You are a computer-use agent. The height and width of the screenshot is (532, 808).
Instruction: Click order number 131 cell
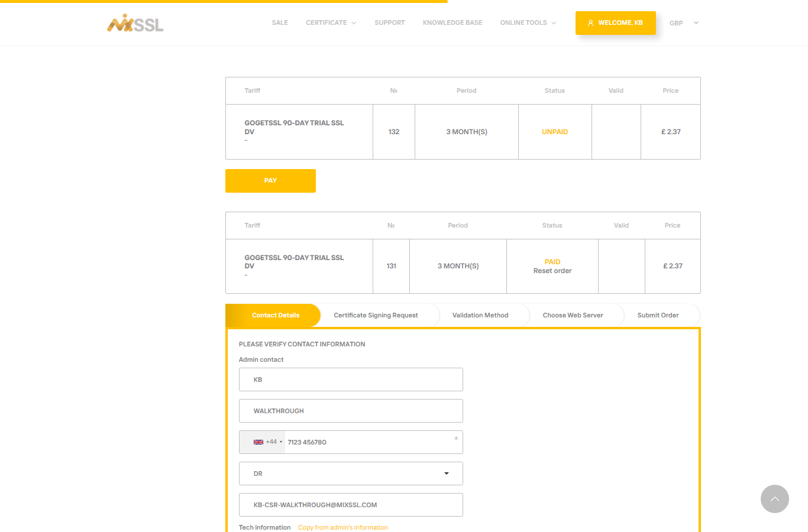click(x=392, y=266)
